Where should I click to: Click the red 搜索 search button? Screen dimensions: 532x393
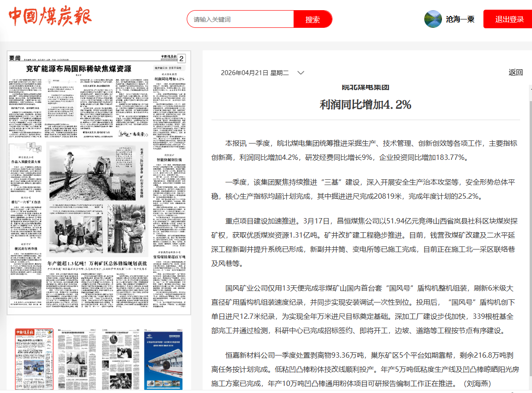pyautogui.click(x=313, y=19)
